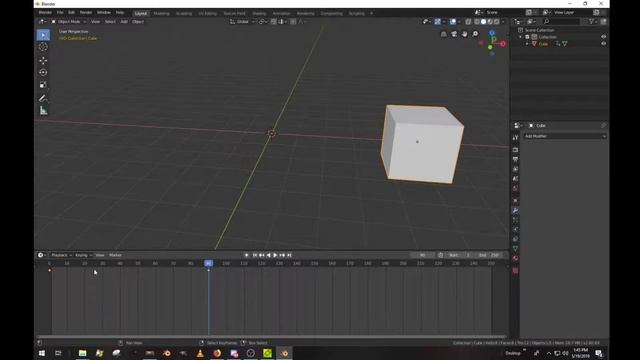Play the animation forward
Image resolution: width=640 pixels, height=360 pixels.
click(x=275, y=255)
